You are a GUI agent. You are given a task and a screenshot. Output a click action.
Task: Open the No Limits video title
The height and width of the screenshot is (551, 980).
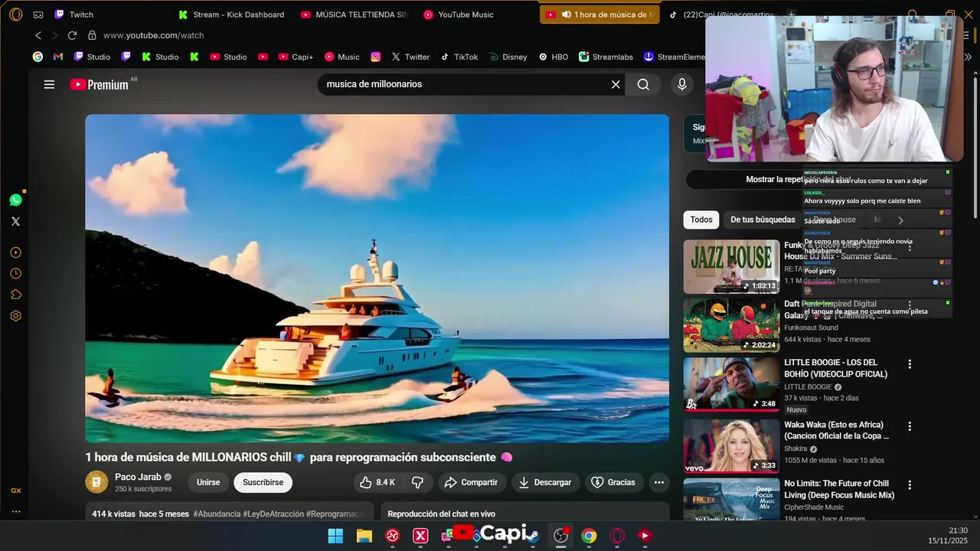[x=839, y=489]
